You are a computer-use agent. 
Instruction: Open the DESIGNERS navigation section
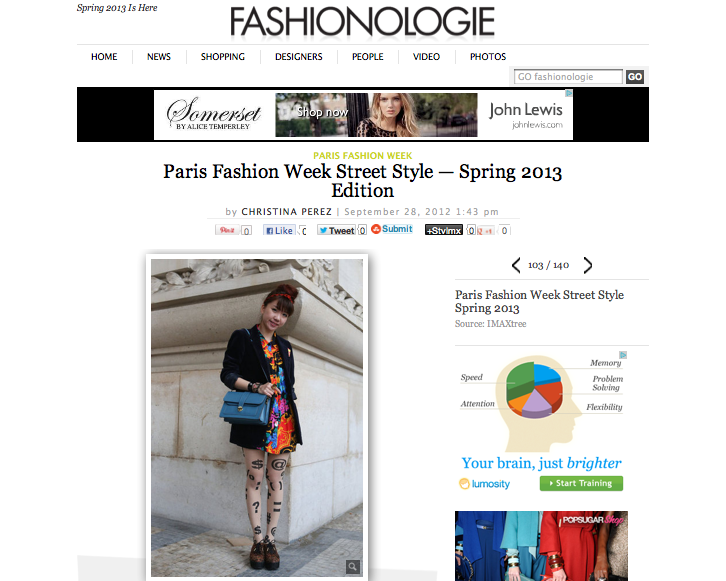[299, 57]
